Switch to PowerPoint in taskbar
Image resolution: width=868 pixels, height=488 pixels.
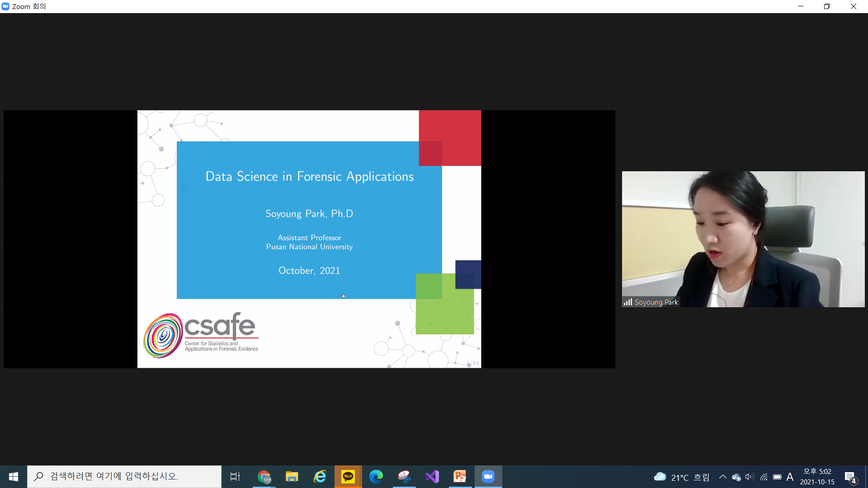pos(460,477)
